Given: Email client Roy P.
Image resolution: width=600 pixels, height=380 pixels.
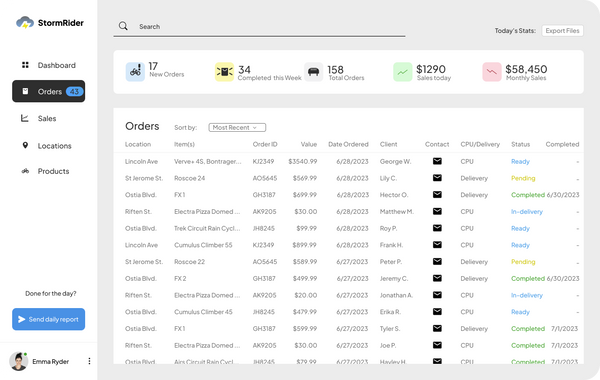Looking at the screenshot, I should (437, 228).
